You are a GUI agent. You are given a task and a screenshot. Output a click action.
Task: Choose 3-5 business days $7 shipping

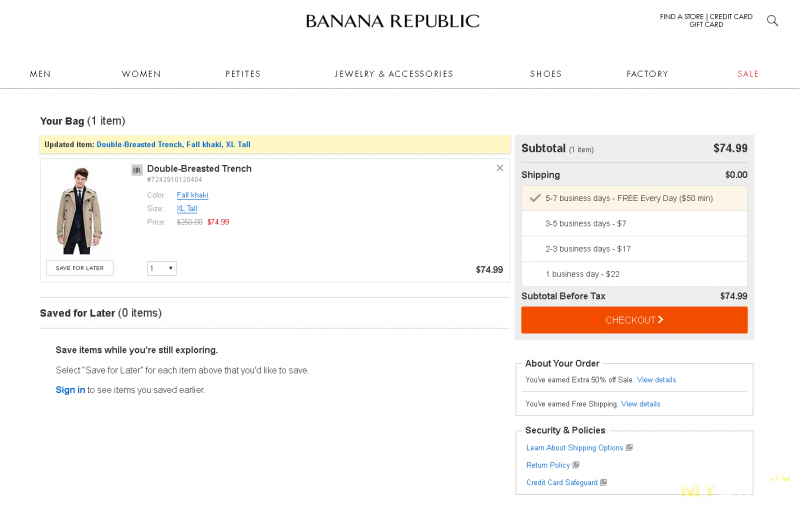click(634, 223)
